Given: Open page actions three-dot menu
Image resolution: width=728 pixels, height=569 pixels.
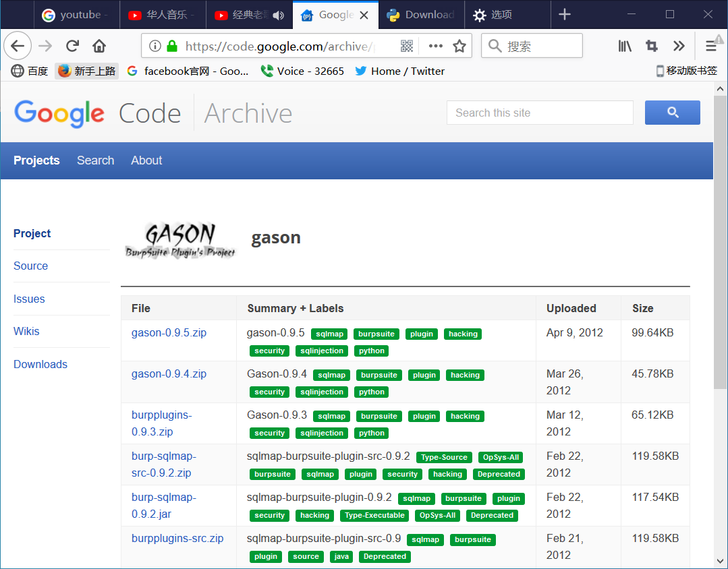Looking at the screenshot, I should click(x=435, y=46).
